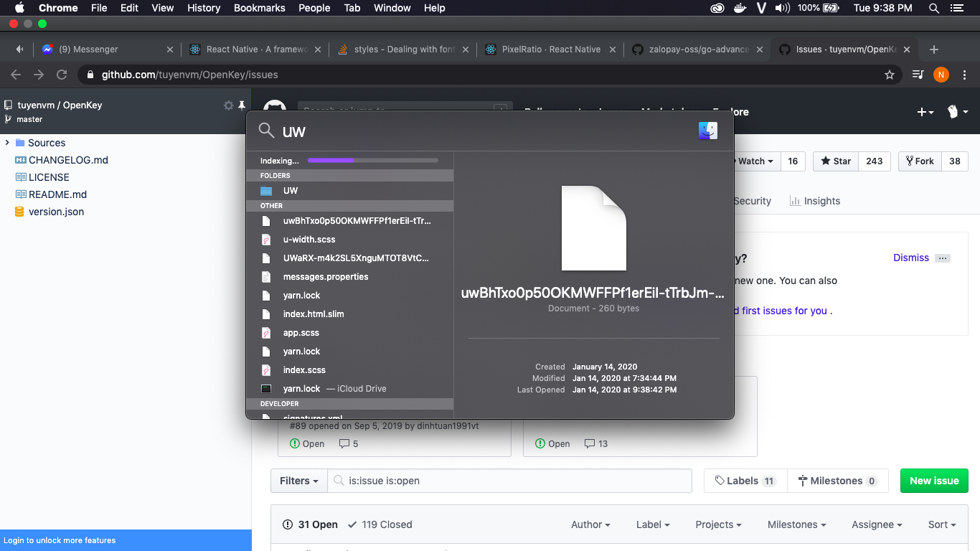Viewport: 980px width, 551px height.
Task: Click the large document preview thumbnail
Action: 594,228
